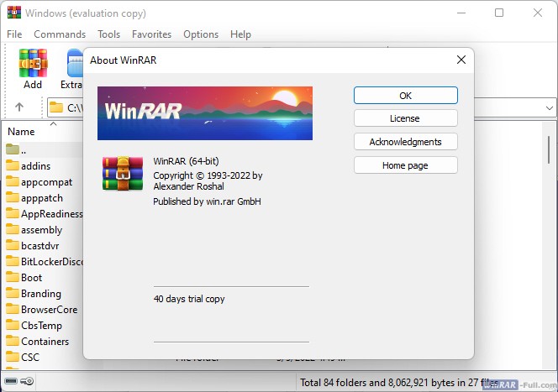Click the WinRAR title bar app icon

(13, 13)
